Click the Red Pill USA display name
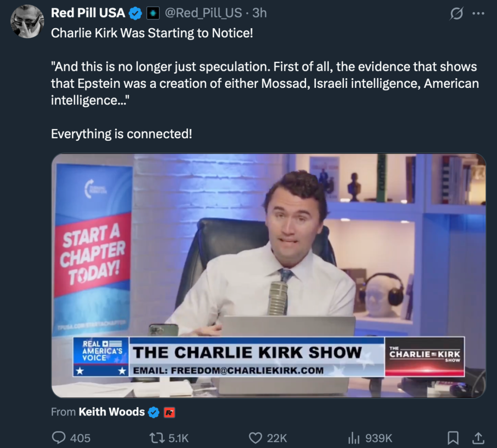 tap(88, 13)
